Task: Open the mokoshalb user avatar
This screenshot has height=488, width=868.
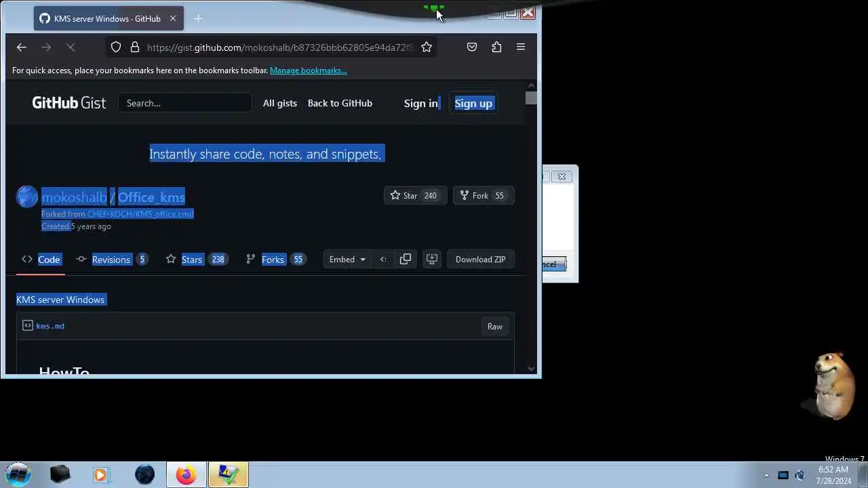Action: 27,197
